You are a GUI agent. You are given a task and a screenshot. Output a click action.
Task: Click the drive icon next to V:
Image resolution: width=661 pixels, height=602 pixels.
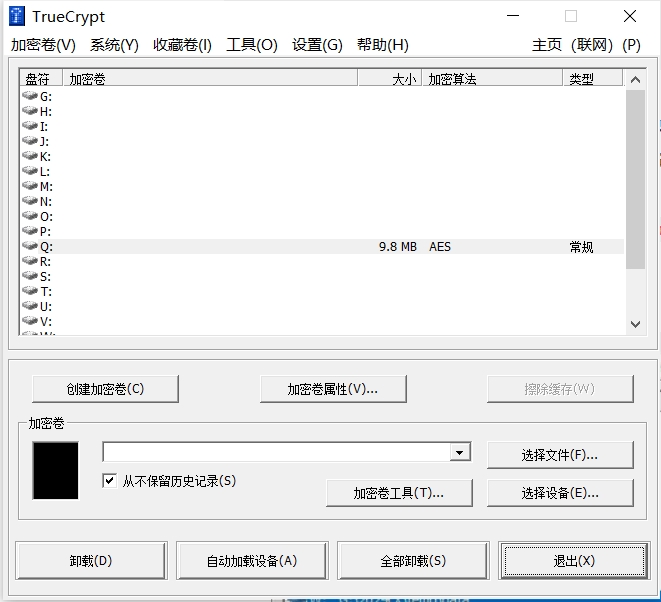(x=30, y=321)
